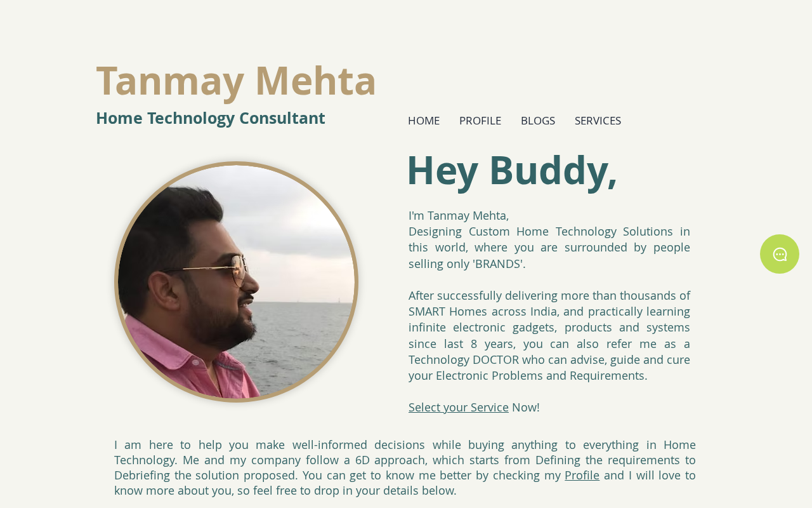Click the circular profile photo
This screenshot has width=812, height=508.
point(236,281)
